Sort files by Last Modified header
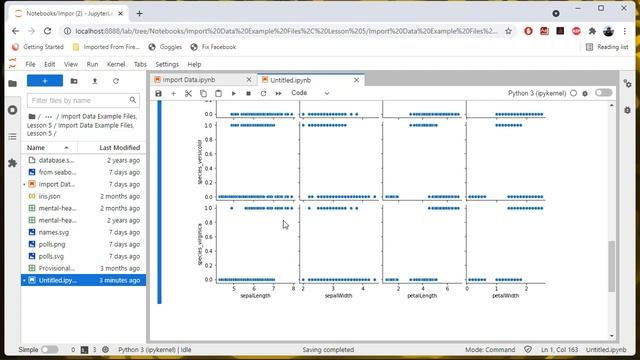This screenshot has width=640, height=360. [x=112, y=147]
